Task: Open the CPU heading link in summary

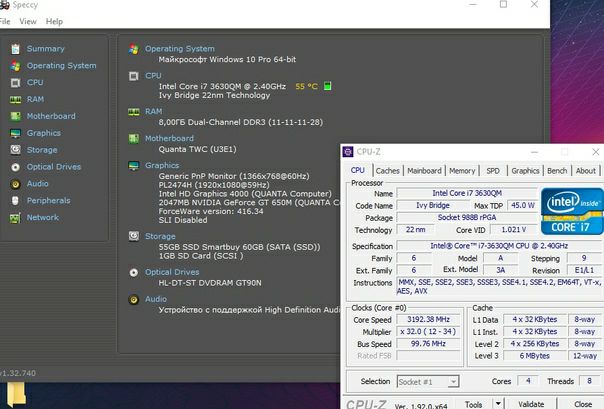Action: point(153,76)
